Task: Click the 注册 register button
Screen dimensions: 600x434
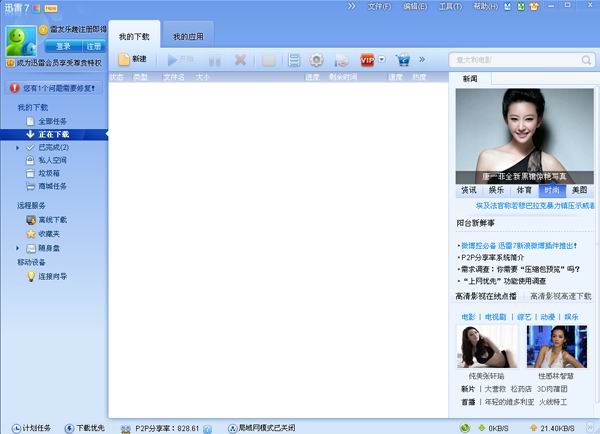Action: click(x=92, y=46)
